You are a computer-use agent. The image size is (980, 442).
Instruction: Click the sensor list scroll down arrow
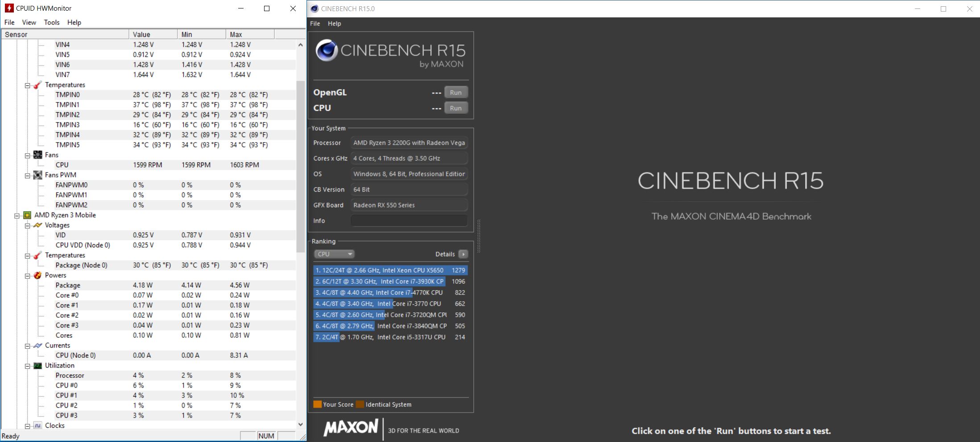coord(300,425)
